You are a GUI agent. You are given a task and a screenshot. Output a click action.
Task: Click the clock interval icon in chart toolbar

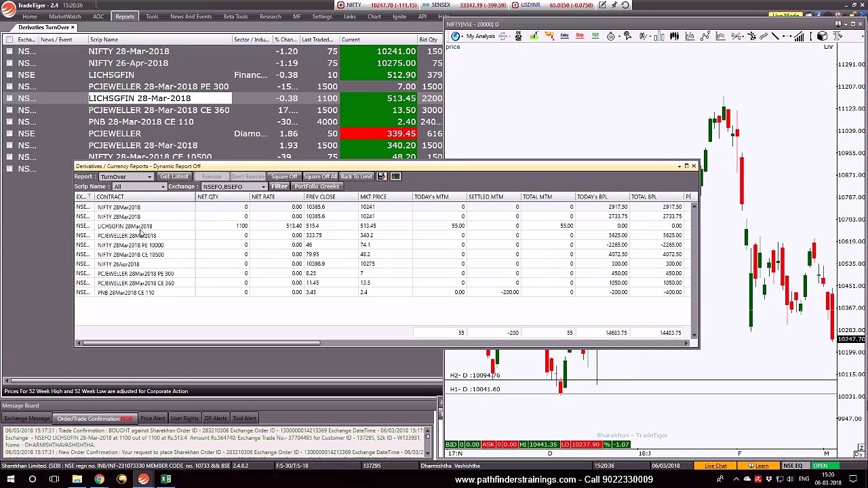pyautogui.click(x=610, y=36)
